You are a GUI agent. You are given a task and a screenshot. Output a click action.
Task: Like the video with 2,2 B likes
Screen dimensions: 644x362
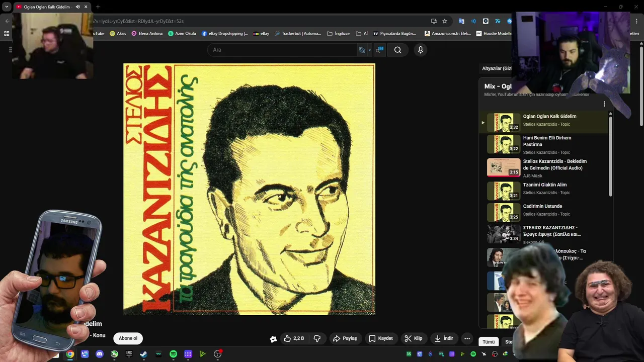tap(293, 338)
